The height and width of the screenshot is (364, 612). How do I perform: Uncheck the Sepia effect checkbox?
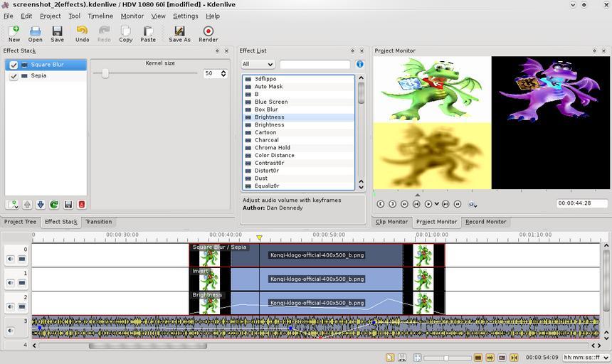pyautogui.click(x=14, y=76)
